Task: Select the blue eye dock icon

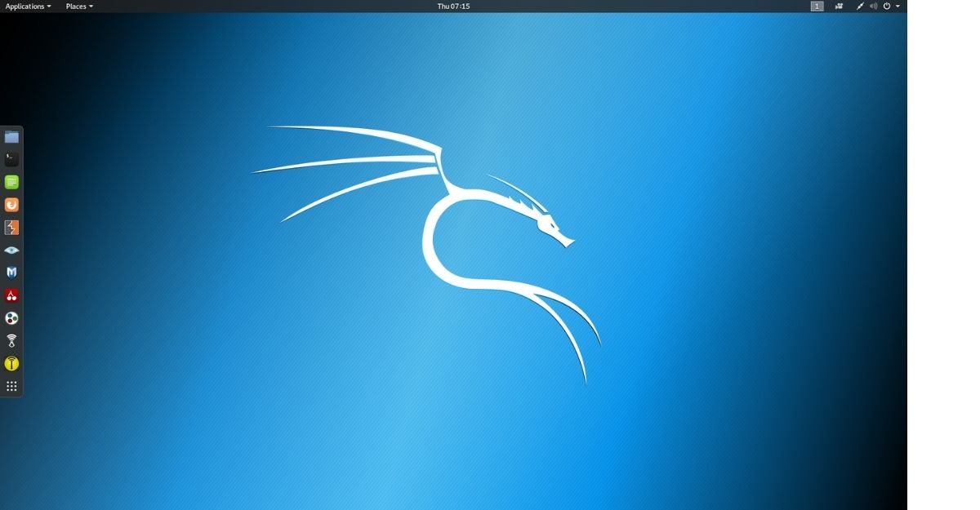Action: (11, 250)
